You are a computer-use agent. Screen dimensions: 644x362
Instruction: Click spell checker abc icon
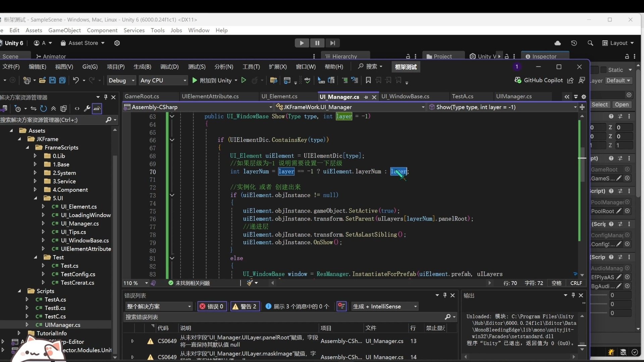tap(307, 80)
